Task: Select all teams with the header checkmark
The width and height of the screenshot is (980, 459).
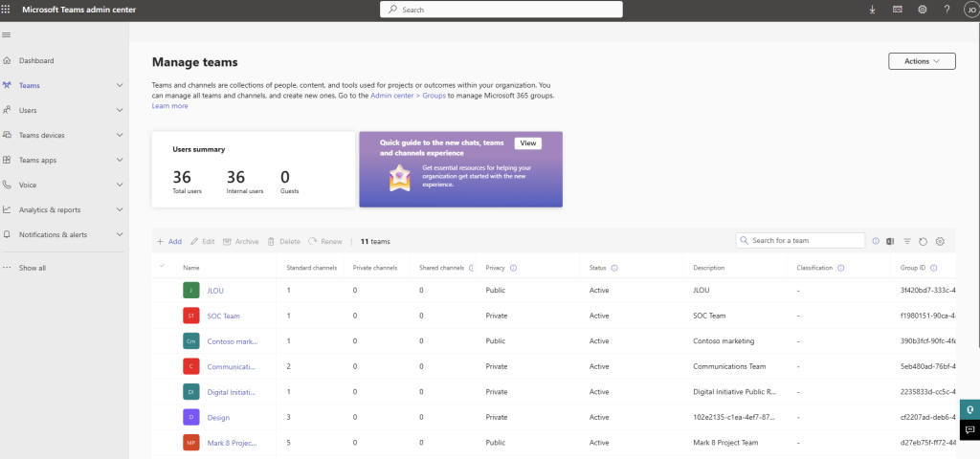Action: 163,266
